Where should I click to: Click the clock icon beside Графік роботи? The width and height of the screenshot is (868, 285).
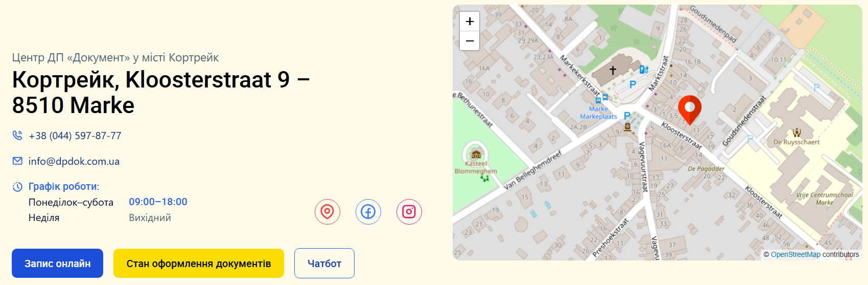(17, 187)
